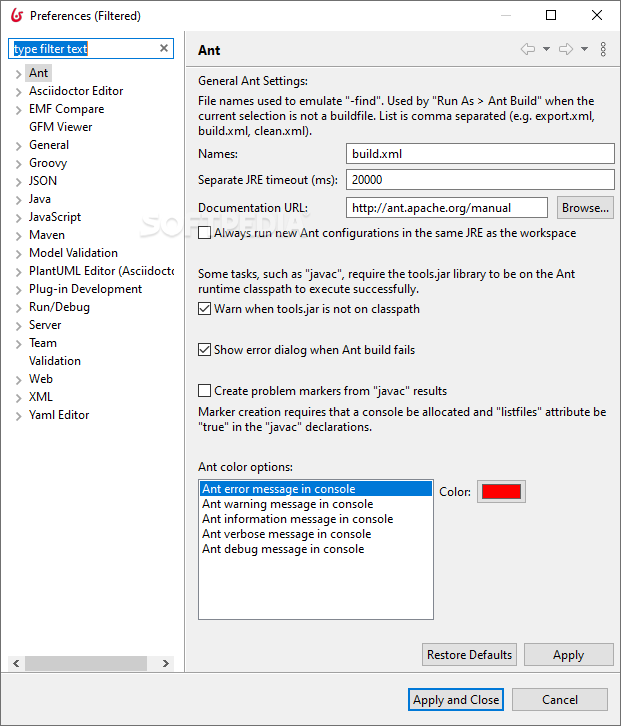This screenshot has width=621, height=726.
Task: Expand the EMF Compare node
Action: 19,110
